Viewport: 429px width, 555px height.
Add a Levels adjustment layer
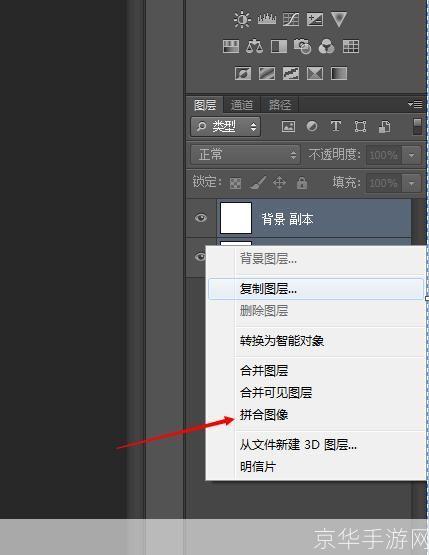pos(267,19)
